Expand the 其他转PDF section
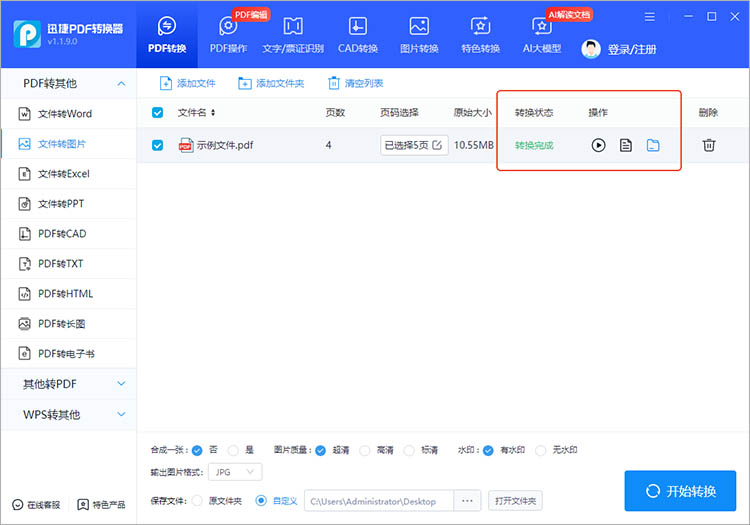 69,384
